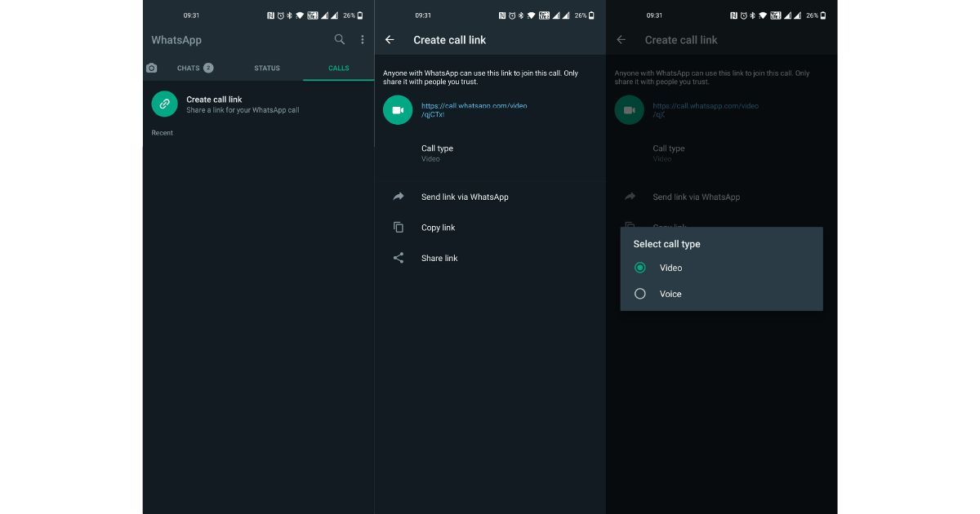Tap the green link icon beside Create call link

(165, 104)
